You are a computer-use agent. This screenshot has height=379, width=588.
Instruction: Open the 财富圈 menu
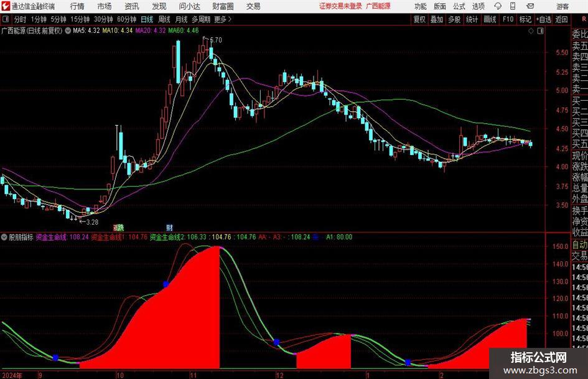coord(223,6)
